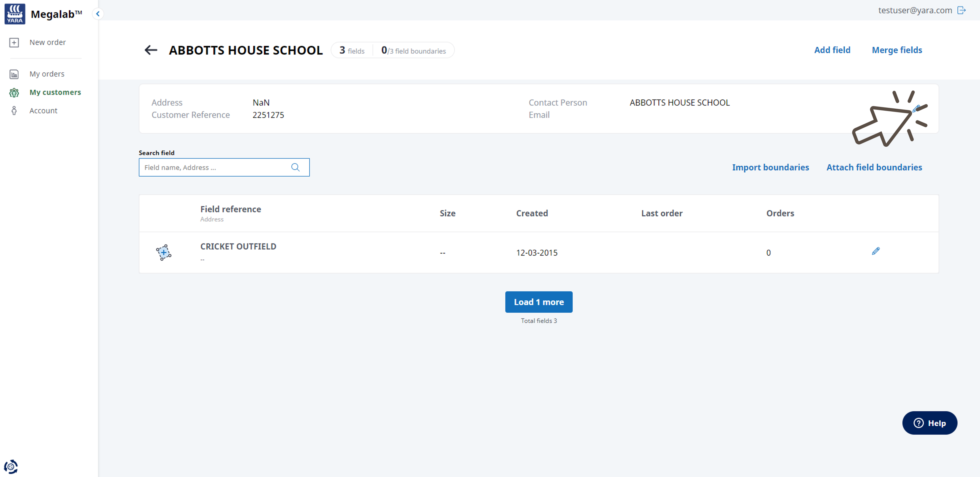Open the Help widget
The width and height of the screenshot is (980, 477).
(930, 423)
